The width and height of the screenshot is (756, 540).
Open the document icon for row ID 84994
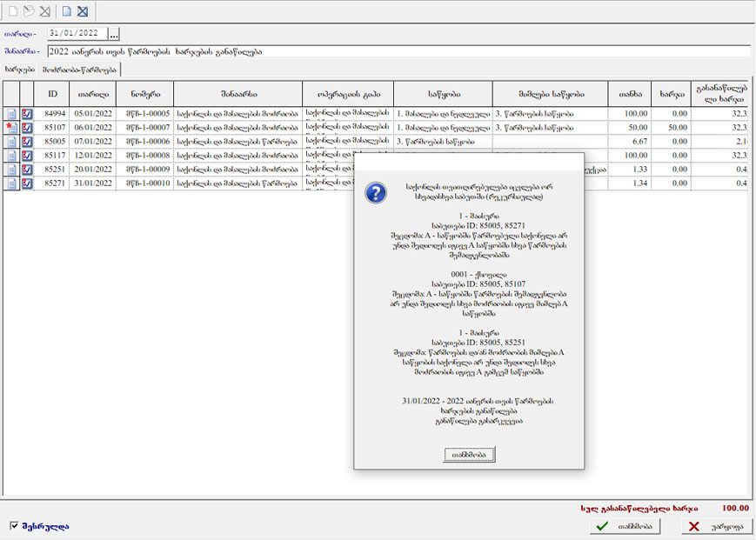tap(11, 114)
